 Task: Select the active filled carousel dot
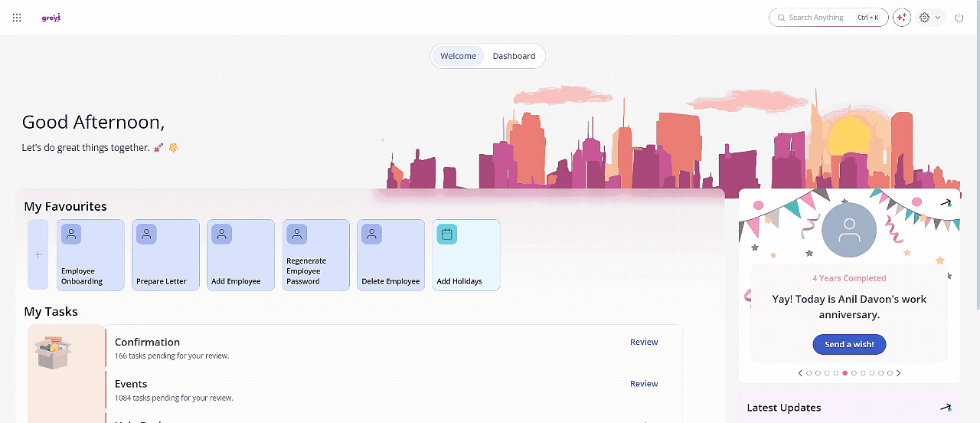coord(844,373)
